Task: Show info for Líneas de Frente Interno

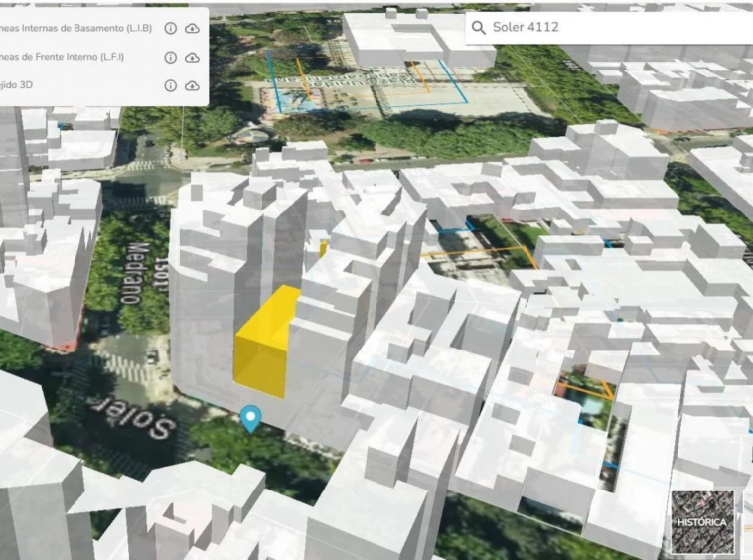Action: (170, 58)
